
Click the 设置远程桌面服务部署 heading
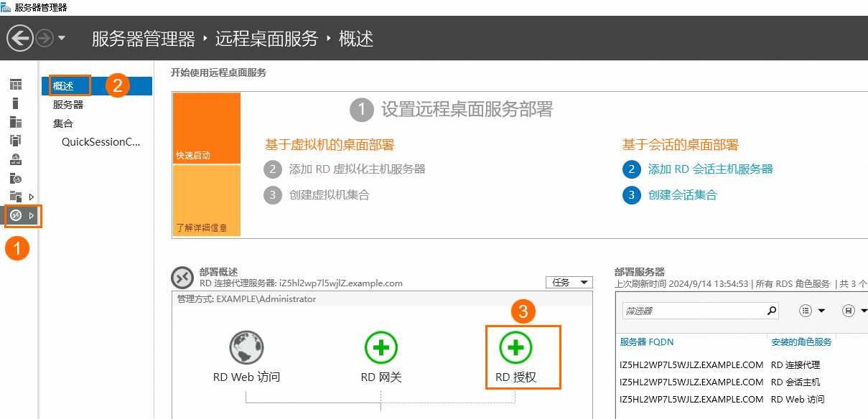coord(467,110)
